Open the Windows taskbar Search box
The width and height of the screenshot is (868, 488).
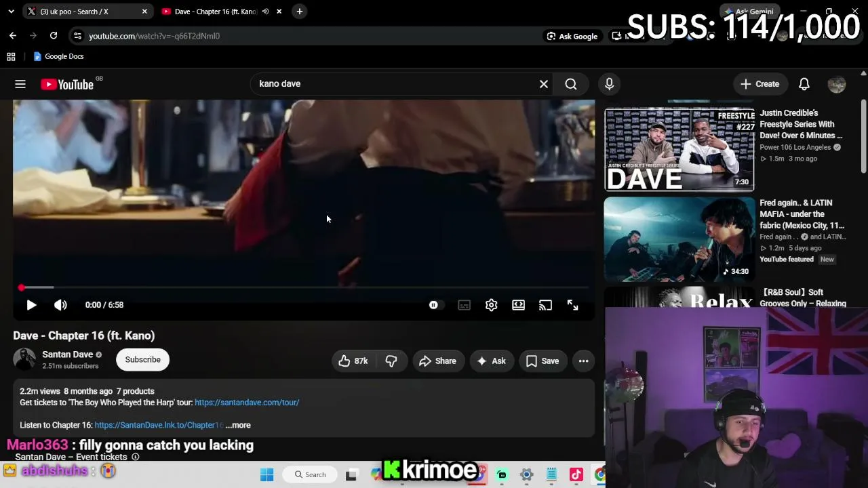click(311, 474)
